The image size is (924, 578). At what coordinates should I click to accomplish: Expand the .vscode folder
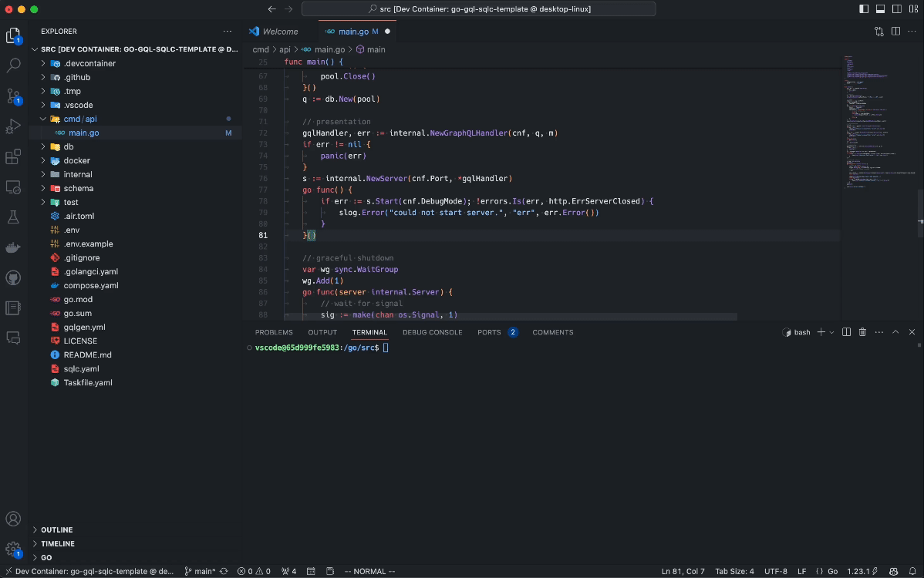[x=43, y=105]
